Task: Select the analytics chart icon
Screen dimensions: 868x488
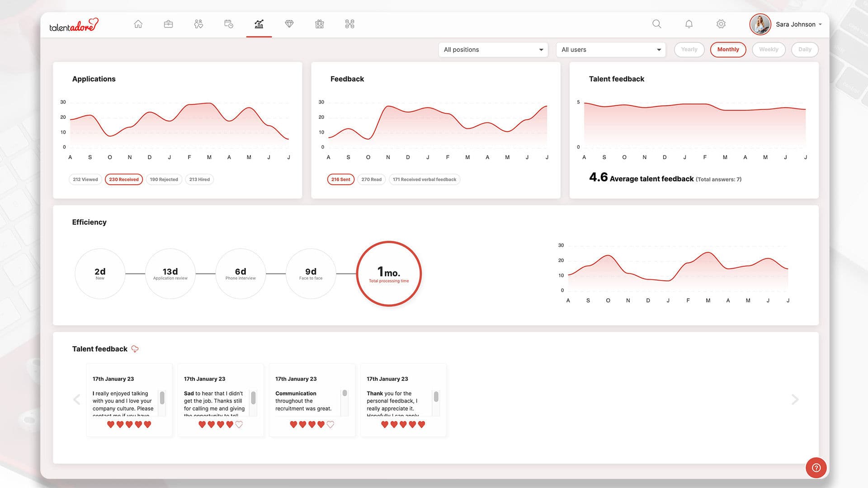Action: click(x=259, y=24)
